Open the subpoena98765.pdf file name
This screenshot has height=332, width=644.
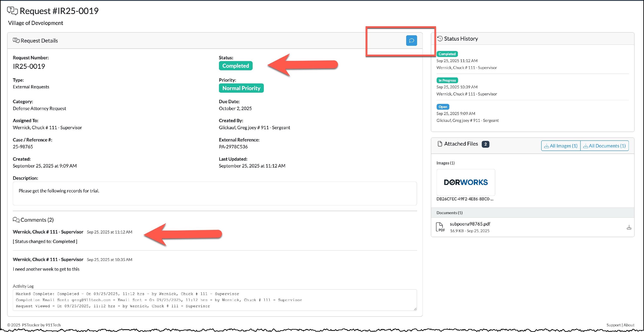point(470,224)
